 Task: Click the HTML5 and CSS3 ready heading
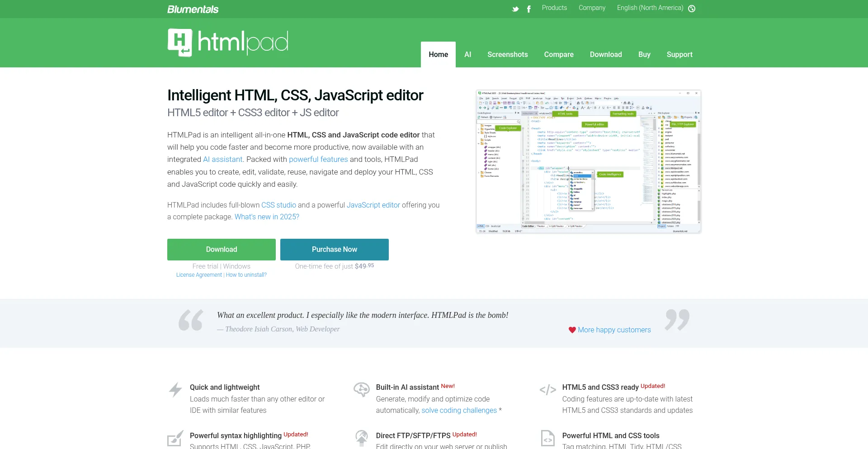point(600,387)
